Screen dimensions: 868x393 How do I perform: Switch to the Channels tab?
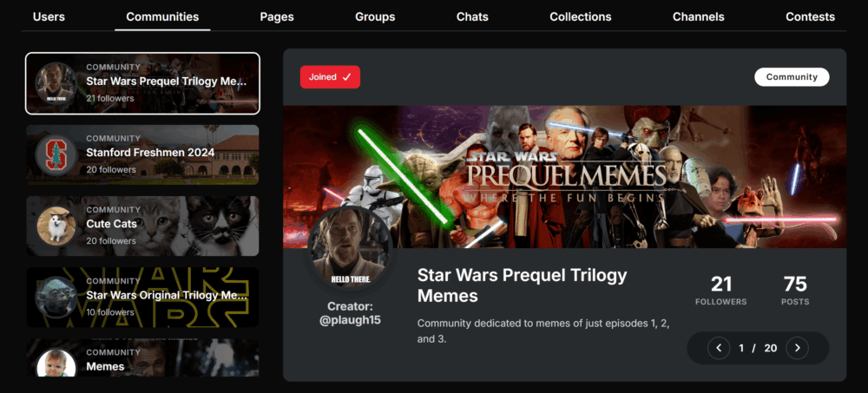[x=698, y=16]
